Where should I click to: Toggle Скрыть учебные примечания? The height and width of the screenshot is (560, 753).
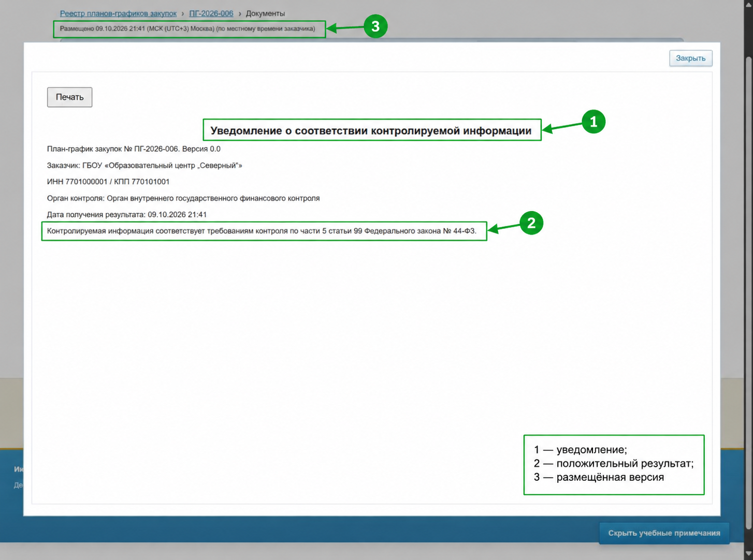coord(664,533)
